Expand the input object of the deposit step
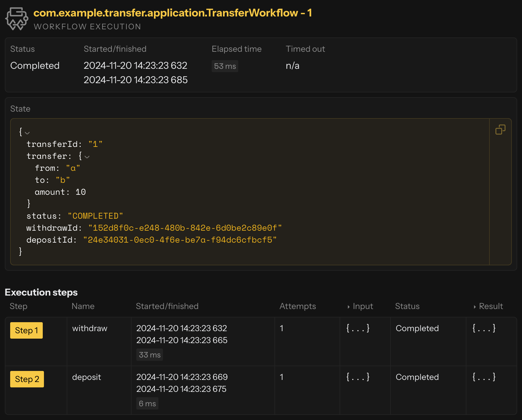 (x=358, y=377)
